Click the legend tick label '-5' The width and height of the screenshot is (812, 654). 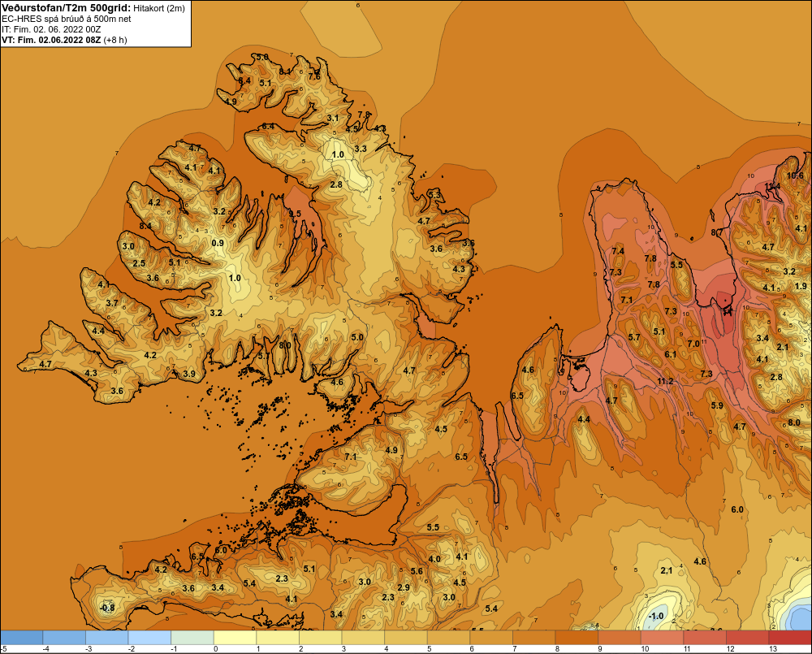(4, 649)
